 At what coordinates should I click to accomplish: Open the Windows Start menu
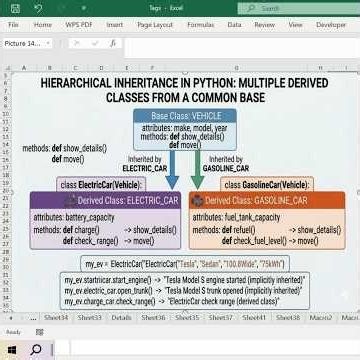(11, 350)
